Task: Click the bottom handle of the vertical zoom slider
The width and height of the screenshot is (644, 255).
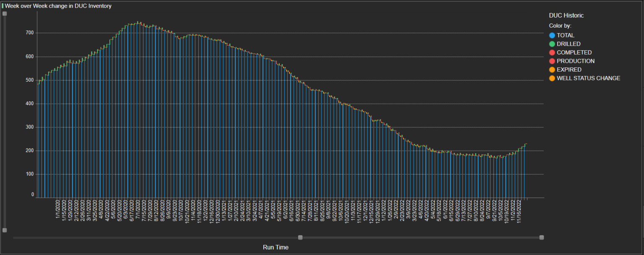Action: point(5,230)
